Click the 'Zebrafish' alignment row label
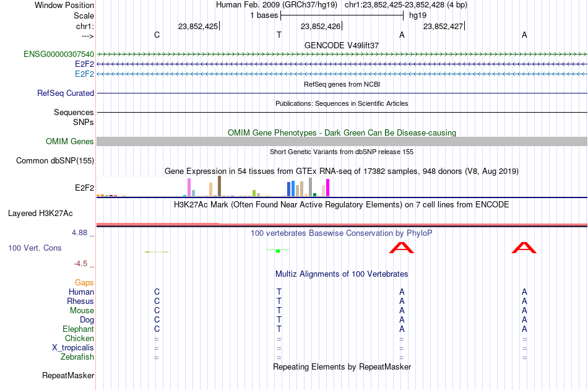This screenshot has height=390, width=588. point(77,357)
